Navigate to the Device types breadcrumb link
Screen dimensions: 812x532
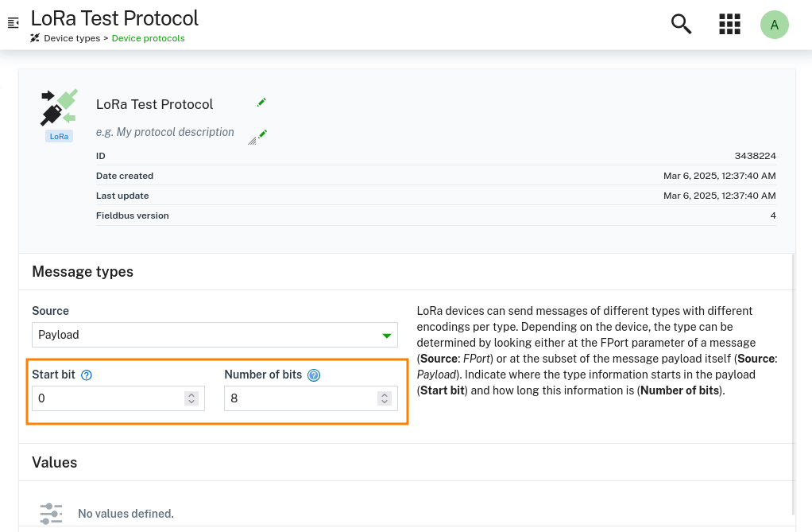coord(72,37)
